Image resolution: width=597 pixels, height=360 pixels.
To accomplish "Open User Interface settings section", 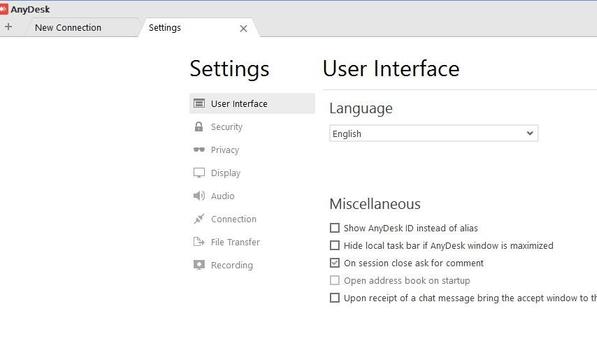I will (x=252, y=104).
